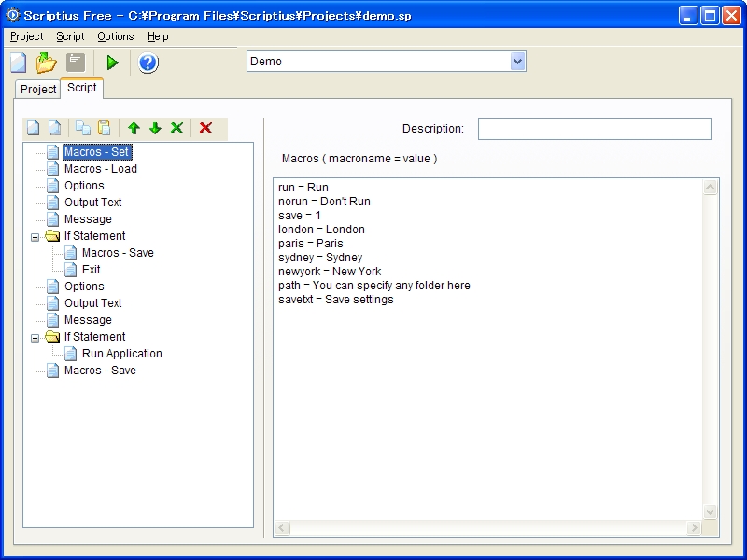This screenshot has width=747, height=560.
Task: Open a project with the folder icon
Action: pyautogui.click(x=46, y=63)
